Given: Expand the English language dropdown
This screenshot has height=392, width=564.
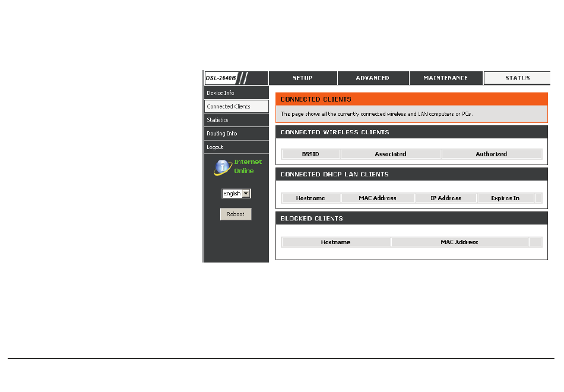Looking at the screenshot, I should 236,194.
